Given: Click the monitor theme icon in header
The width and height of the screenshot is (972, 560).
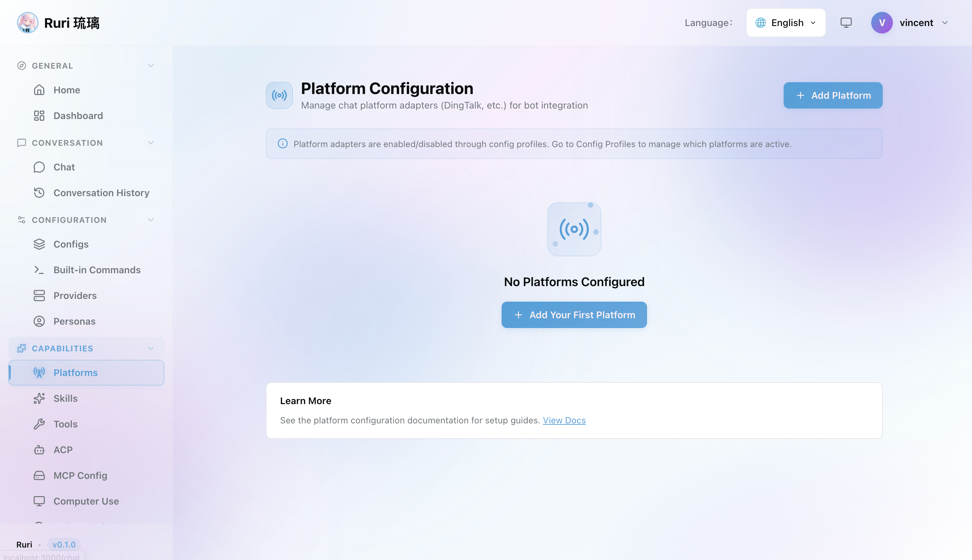Looking at the screenshot, I should pyautogui.click(x=846, y=23).
